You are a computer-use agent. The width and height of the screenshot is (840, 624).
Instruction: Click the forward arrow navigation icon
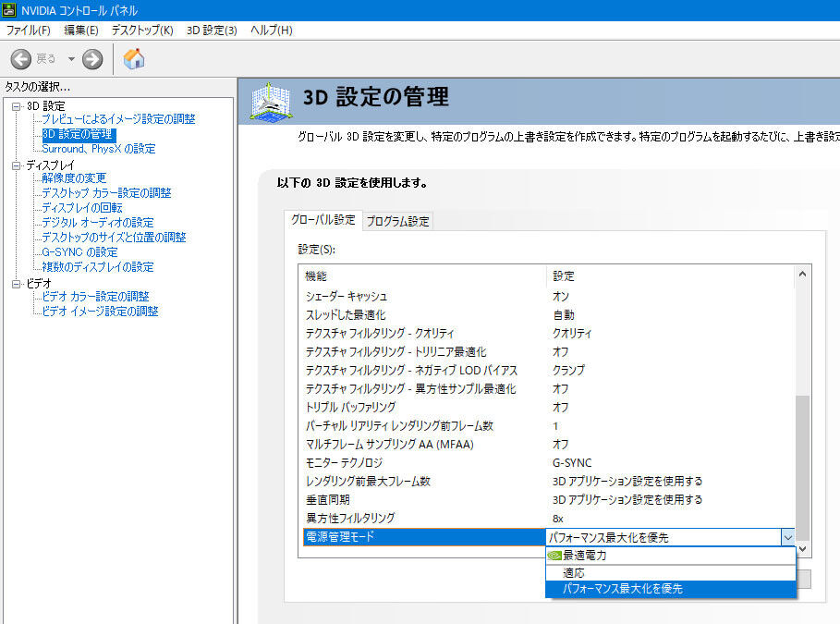tap(92, 59)
